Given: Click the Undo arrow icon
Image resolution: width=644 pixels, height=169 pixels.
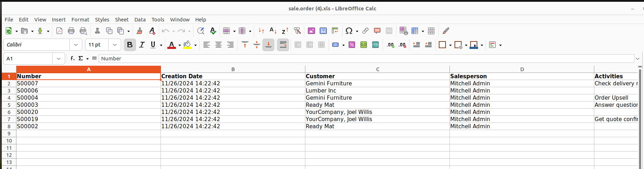Looking at the screenshot, I should coord(166,31).
